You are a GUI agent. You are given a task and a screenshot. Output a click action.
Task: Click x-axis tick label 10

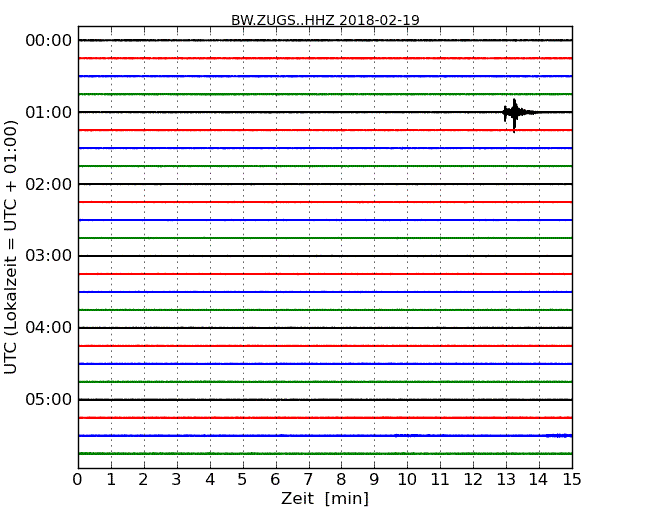tap(407, 479)
